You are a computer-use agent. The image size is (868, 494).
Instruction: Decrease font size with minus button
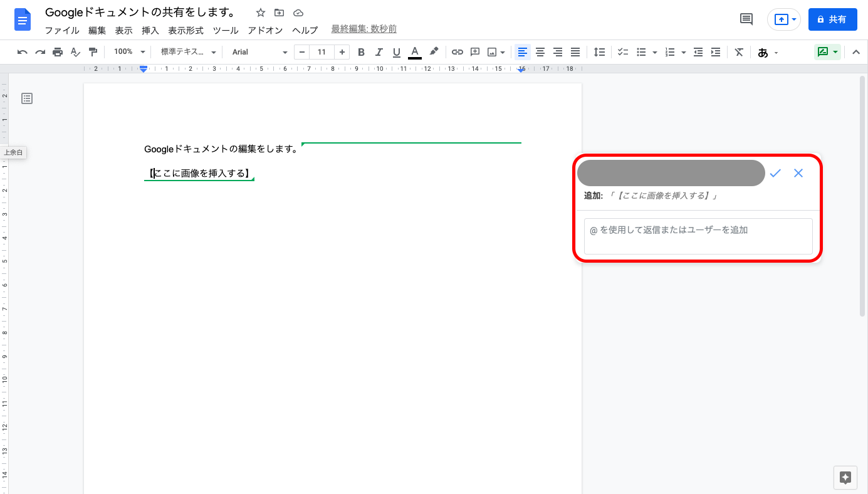(302, 52)
